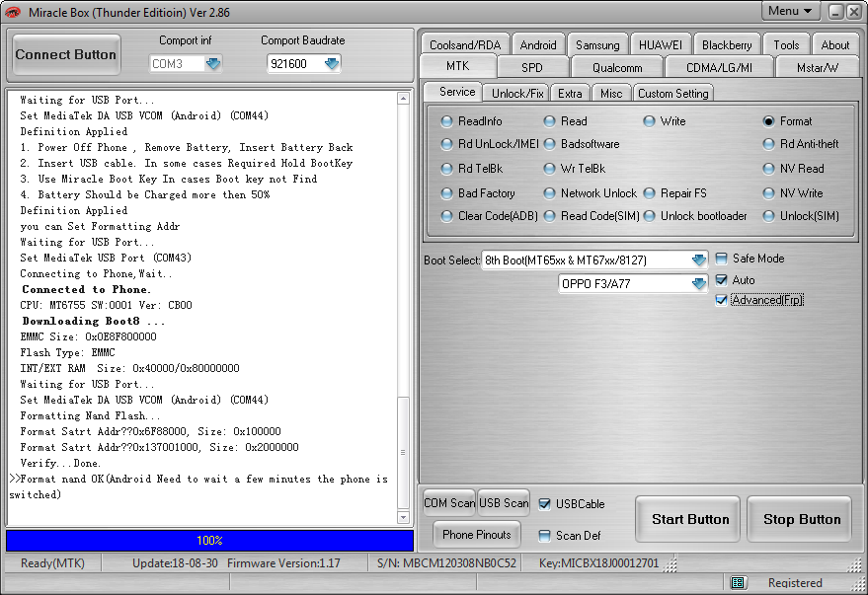Screen dimensions: 868x595
Task: Open the Comport Baudrate 921600 dropdown
Action: coord(332,63)
